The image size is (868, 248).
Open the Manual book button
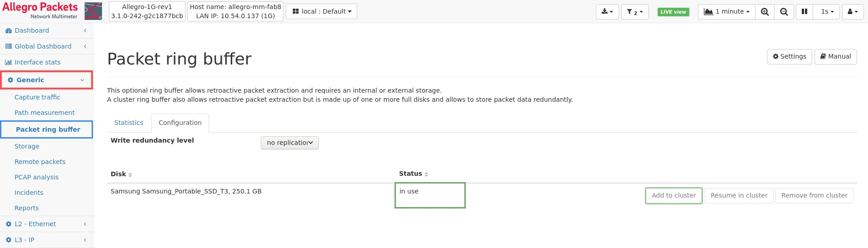coord(835,57)
